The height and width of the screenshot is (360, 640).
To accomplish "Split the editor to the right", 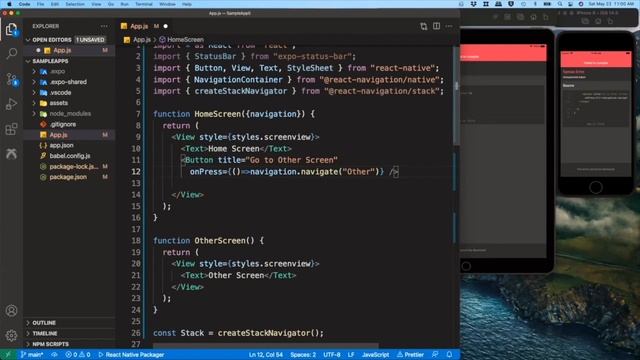I will click(436, 26).
